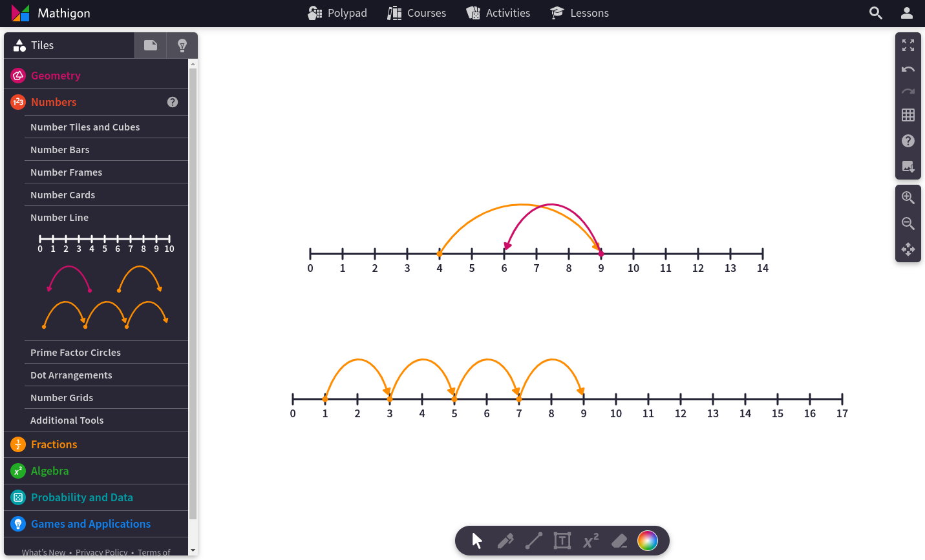
Task: Collapse the Numbers category
Action: coord(54,102)
